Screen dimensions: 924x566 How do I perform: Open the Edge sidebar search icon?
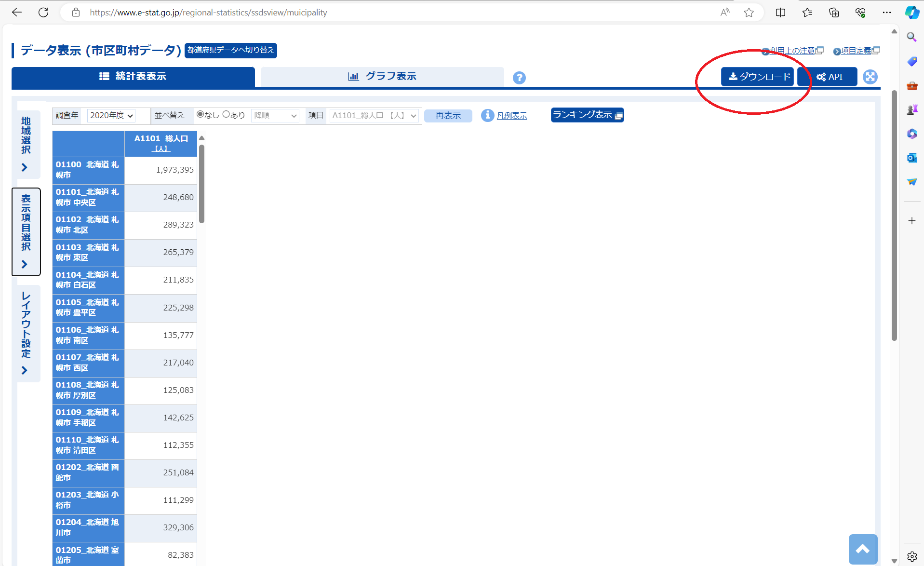911,37
